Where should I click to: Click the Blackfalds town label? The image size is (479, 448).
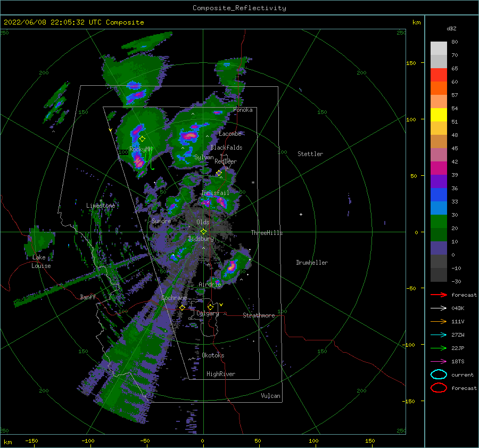(226, 148)
